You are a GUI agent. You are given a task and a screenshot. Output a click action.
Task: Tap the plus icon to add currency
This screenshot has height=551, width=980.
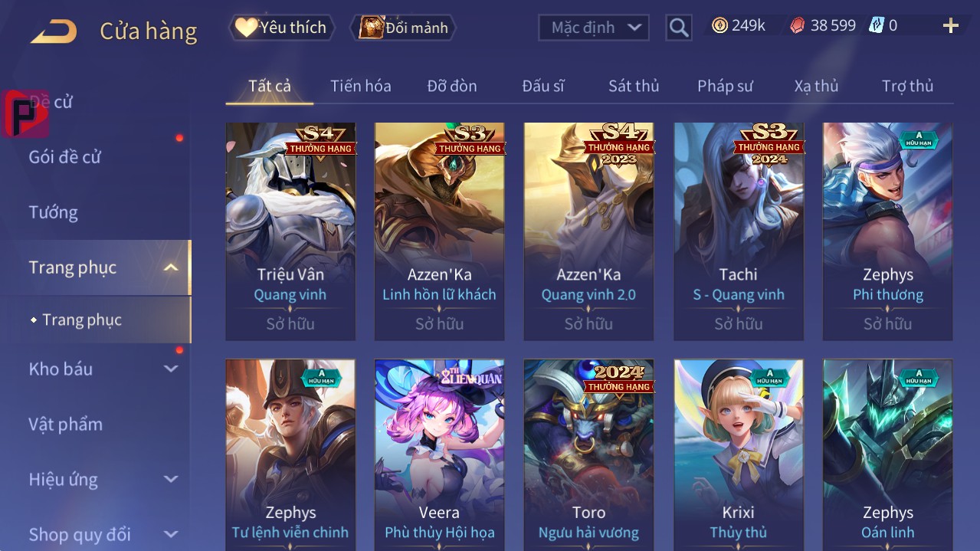tap(951, 26)
